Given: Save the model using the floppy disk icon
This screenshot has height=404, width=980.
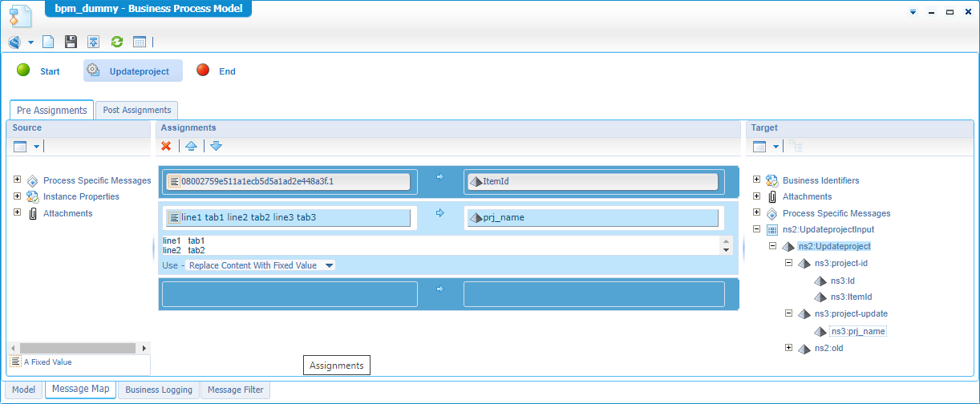Looking at the screenshot, I should tap(71, 42).
